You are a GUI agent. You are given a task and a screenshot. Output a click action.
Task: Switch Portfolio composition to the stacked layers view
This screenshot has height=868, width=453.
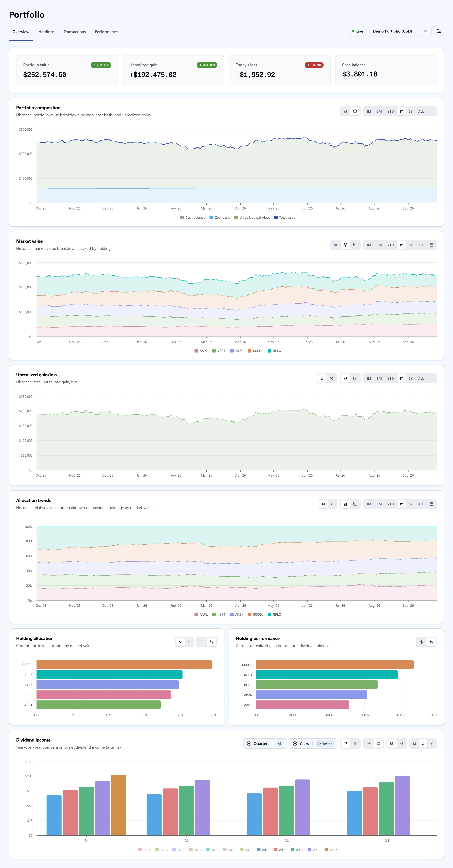click(x=355, y=111)
